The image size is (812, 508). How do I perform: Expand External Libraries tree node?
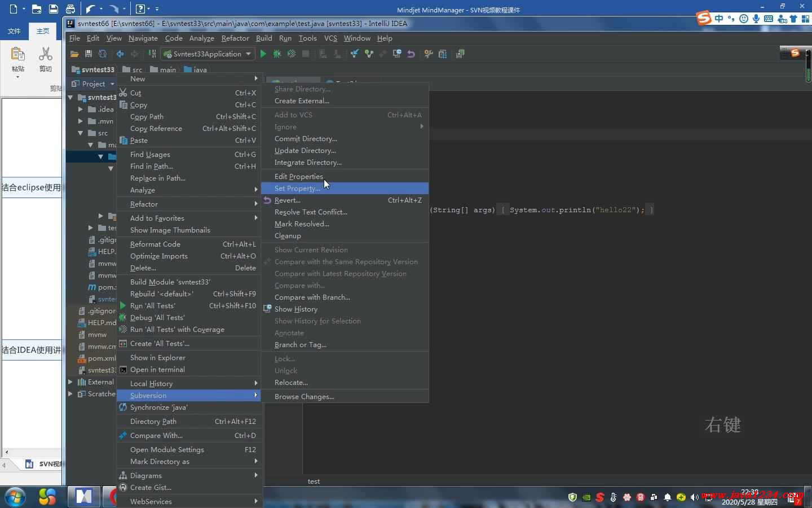coord(70,382)
